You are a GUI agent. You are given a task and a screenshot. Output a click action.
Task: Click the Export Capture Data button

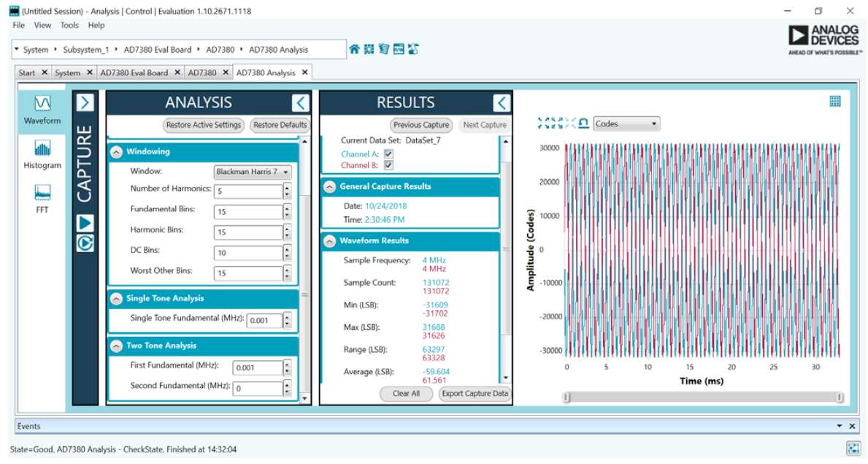coord(475,394)
